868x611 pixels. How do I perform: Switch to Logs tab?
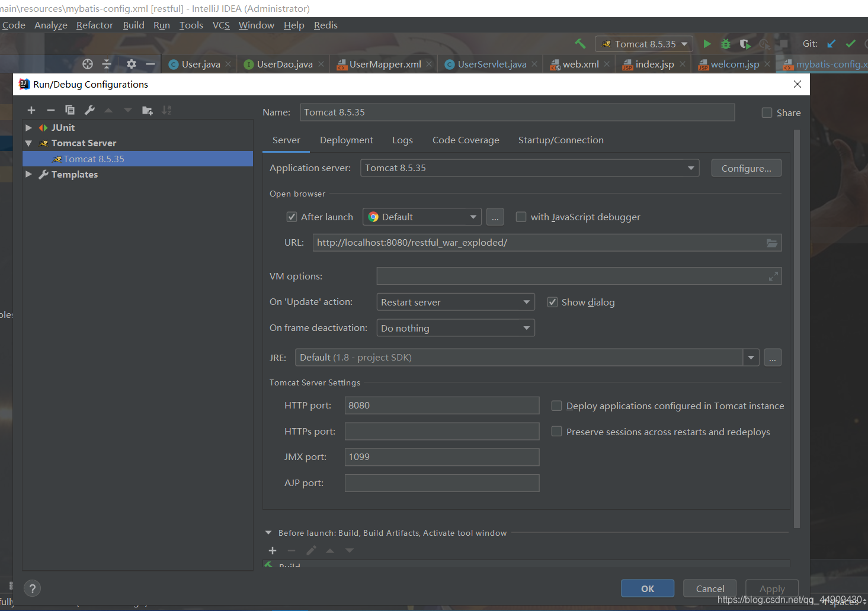(x=402, y=140)
